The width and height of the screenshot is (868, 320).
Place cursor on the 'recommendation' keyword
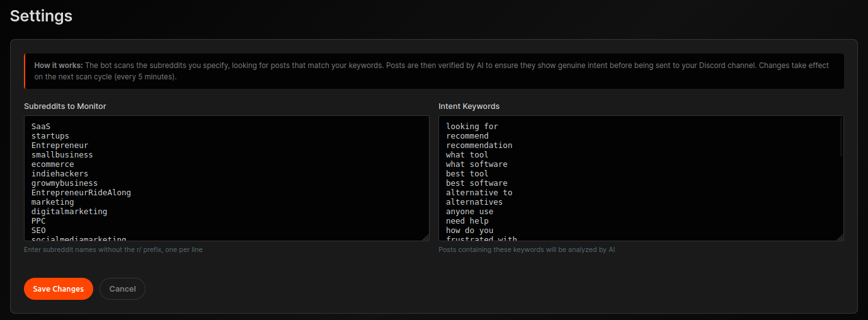pos(479,145)
